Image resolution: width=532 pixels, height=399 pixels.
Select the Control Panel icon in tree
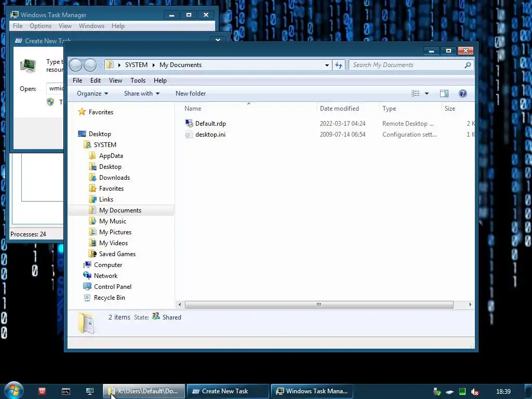(x=87, y=286)
